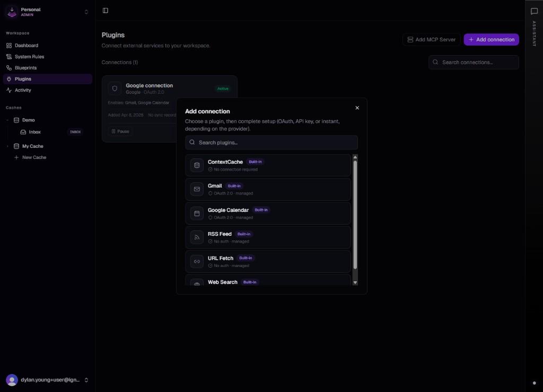Select the Dashboard icon in the sidebar
Viewport: 543px width, 392px height.
point(9,46)
